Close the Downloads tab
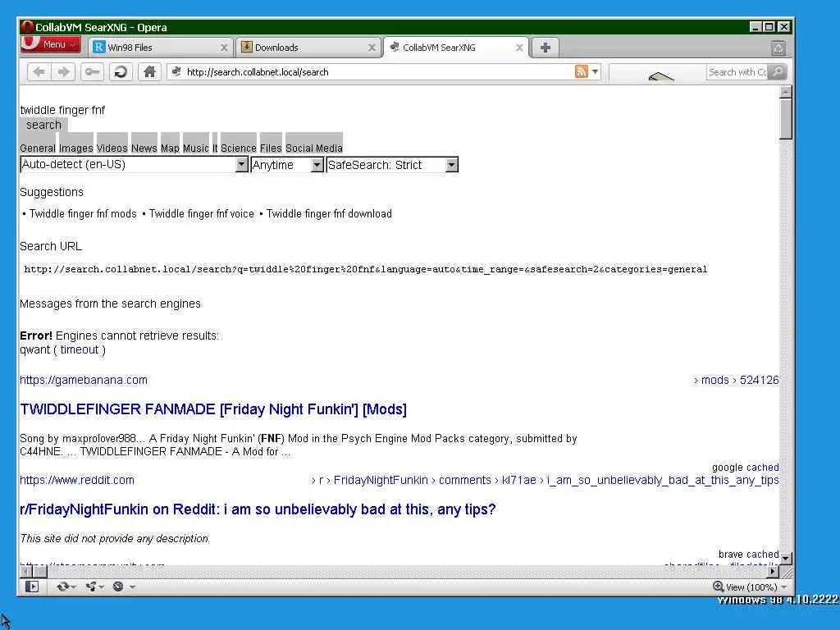 [372, 48]
